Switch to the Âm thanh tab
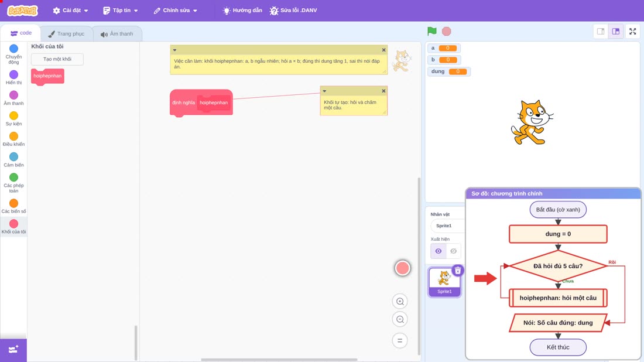The width and height of the screenshot is (644, 362). (x=117, y=34)
